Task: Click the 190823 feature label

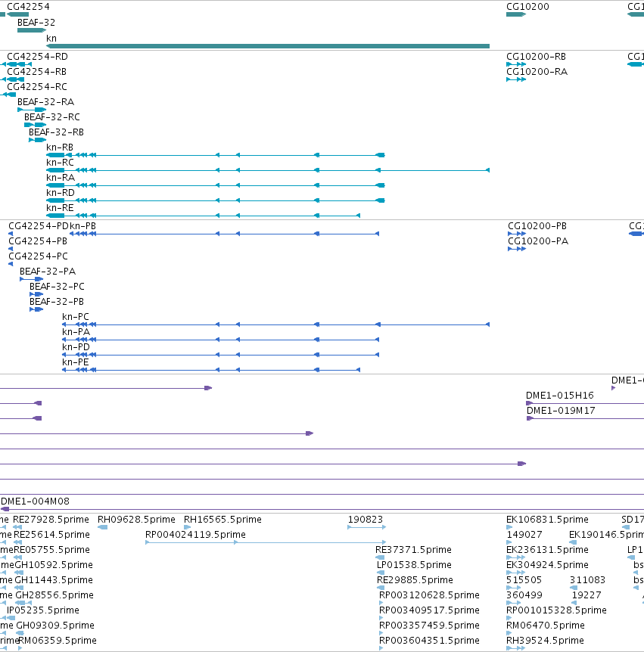Action: [x=366, y=520]
